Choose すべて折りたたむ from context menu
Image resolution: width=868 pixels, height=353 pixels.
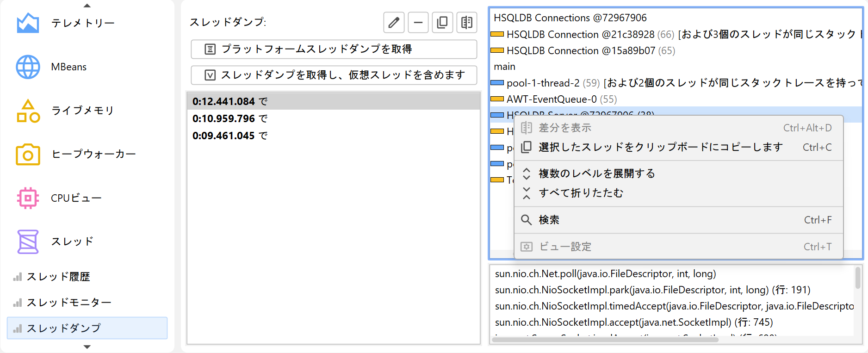point(581,193)
